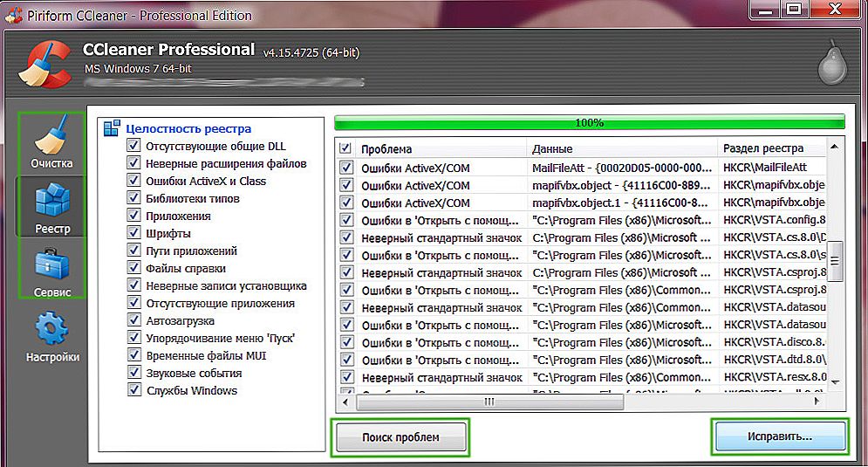The image size is (868, 467).
Task: Select the HKCR\MailFileAtt registry key cell
Action: pyautogui.click(x=765, y=168)
